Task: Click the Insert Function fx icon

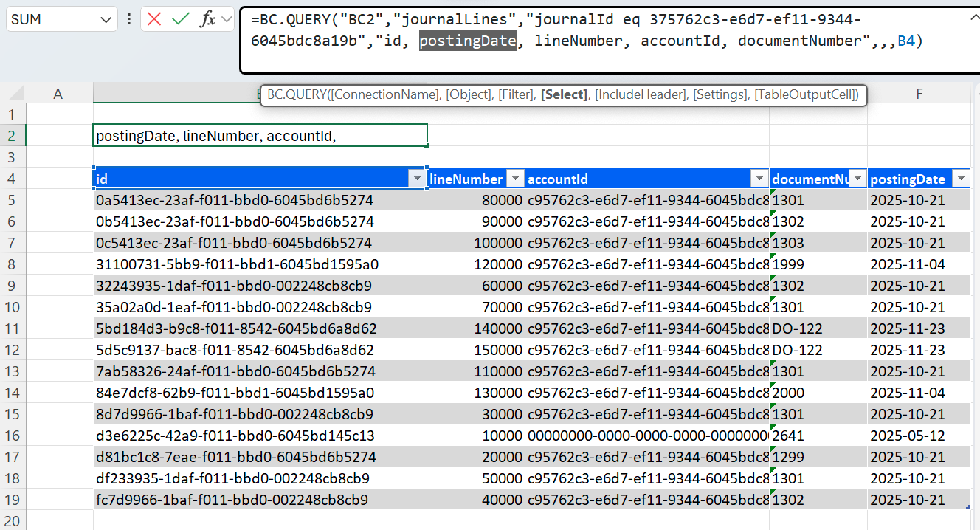Action: pos(208,20)
